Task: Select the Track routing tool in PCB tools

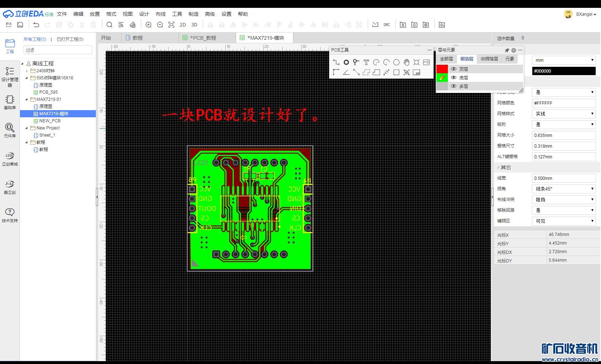Action: (336, 62)
